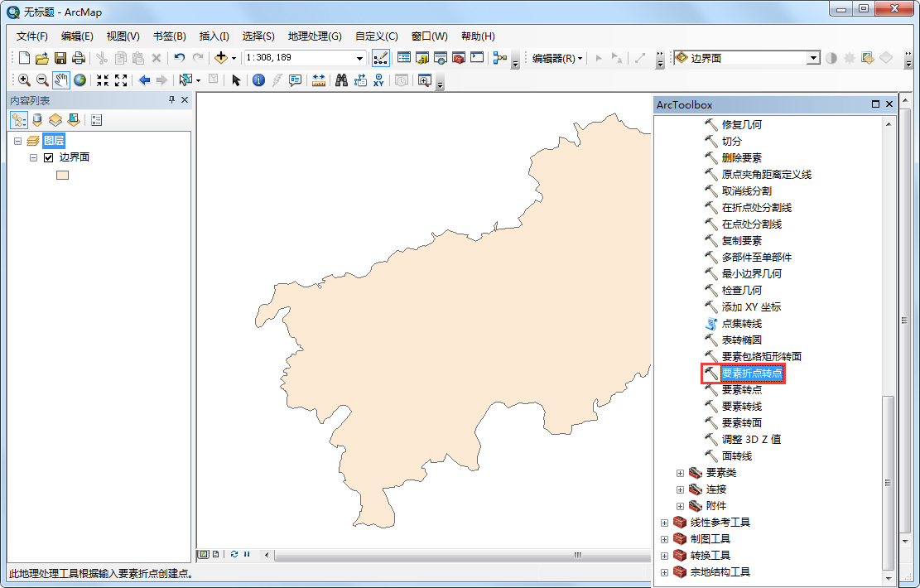The height and width of the screenshot is (588, 920).
Task: Open the Find tool
Action: (x=341, y=80)
